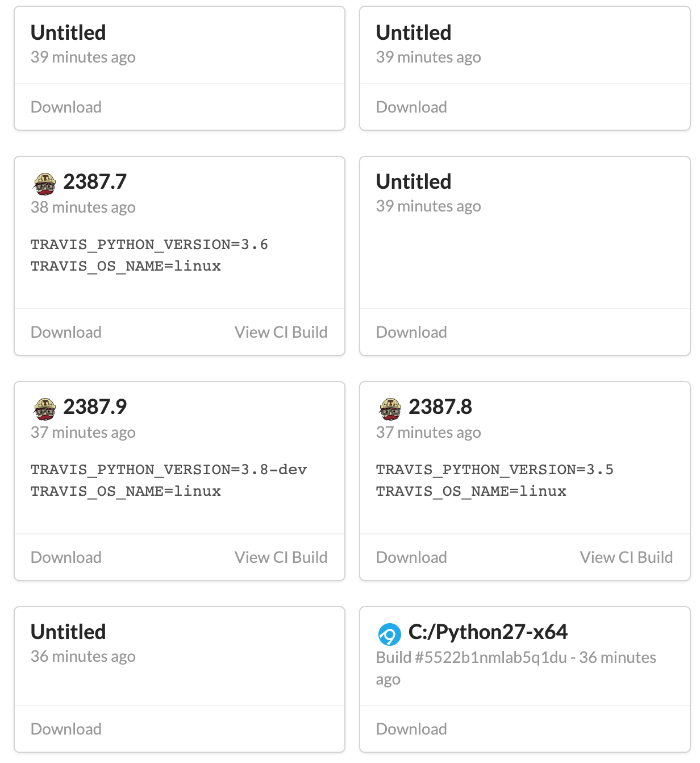View CI Build for 2387.9
The width and height of the screenshot is (700, 763).
click(x=281, y=557)
